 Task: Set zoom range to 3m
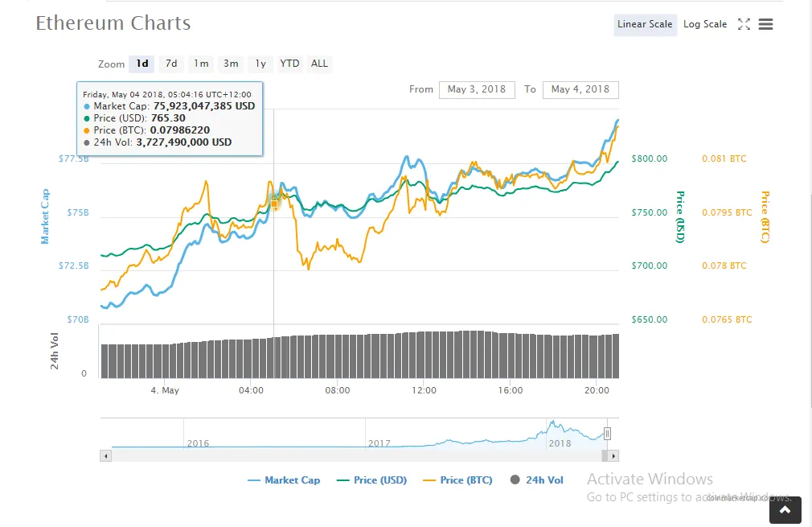click(x=231, y=64)
